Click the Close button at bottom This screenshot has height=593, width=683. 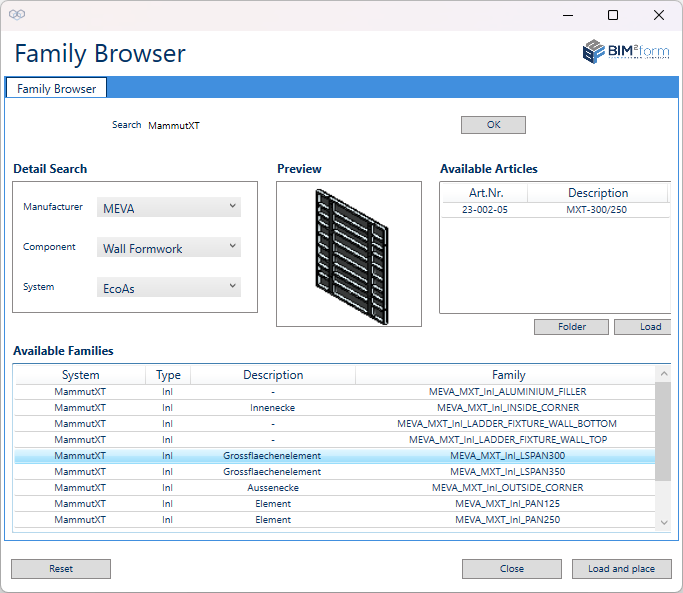[x=512, y=569]
